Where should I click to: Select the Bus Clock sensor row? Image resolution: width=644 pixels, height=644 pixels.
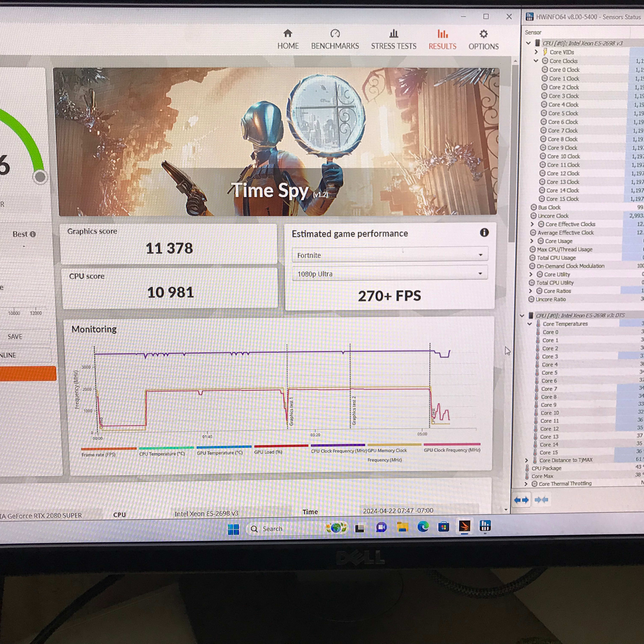coord(587,207)
